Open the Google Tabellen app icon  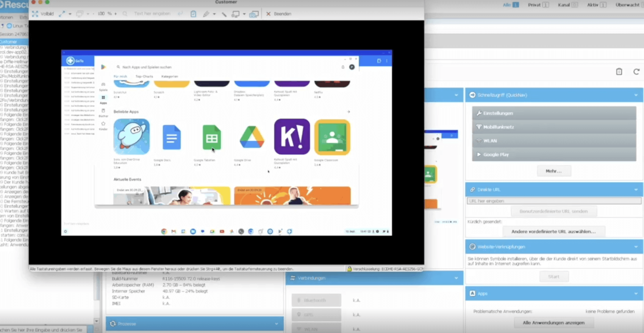212,137
